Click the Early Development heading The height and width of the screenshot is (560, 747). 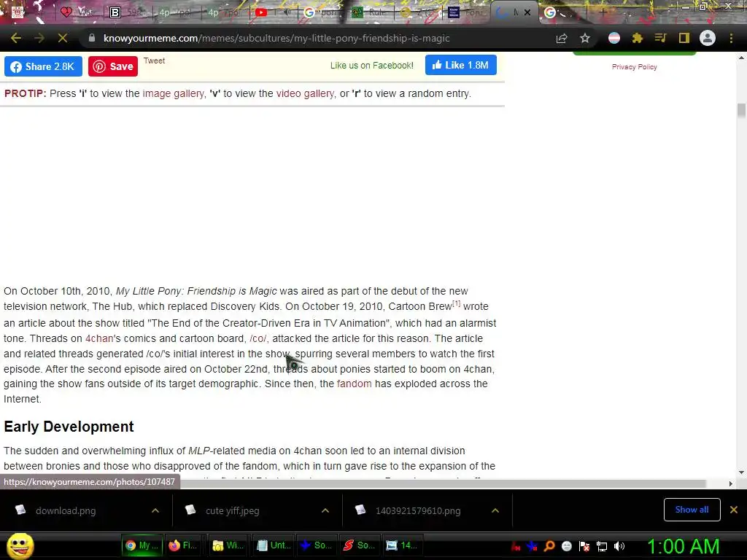(69, 426)
